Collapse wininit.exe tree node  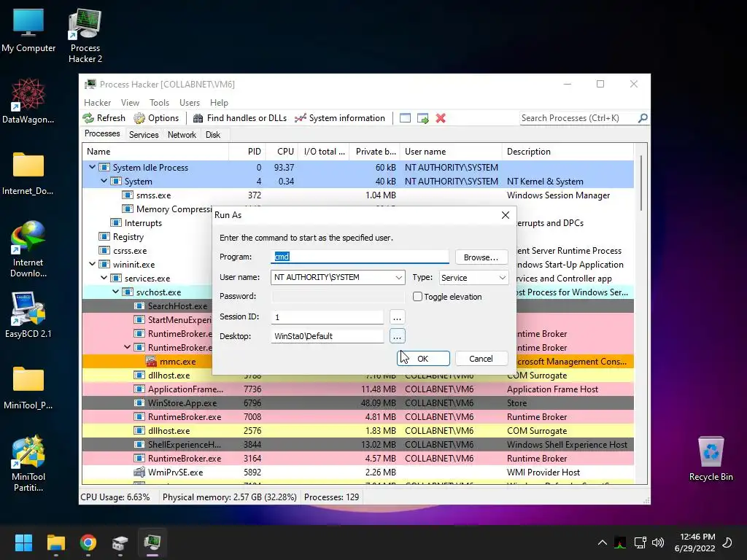tap(93, 264)
